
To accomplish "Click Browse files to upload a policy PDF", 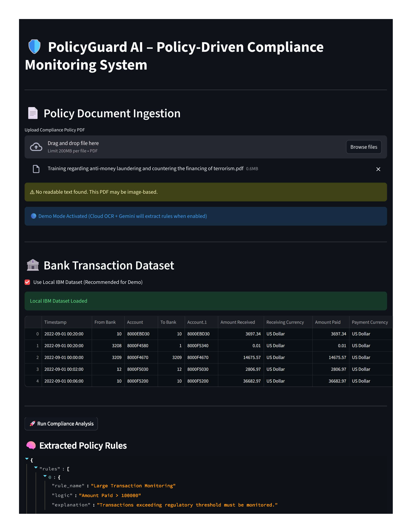I will (363, 147).
